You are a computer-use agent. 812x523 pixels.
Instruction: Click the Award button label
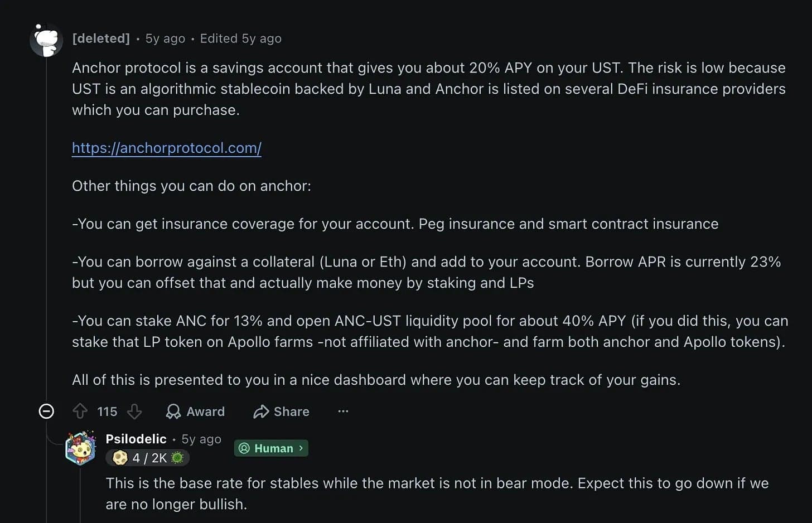[206, 411]
